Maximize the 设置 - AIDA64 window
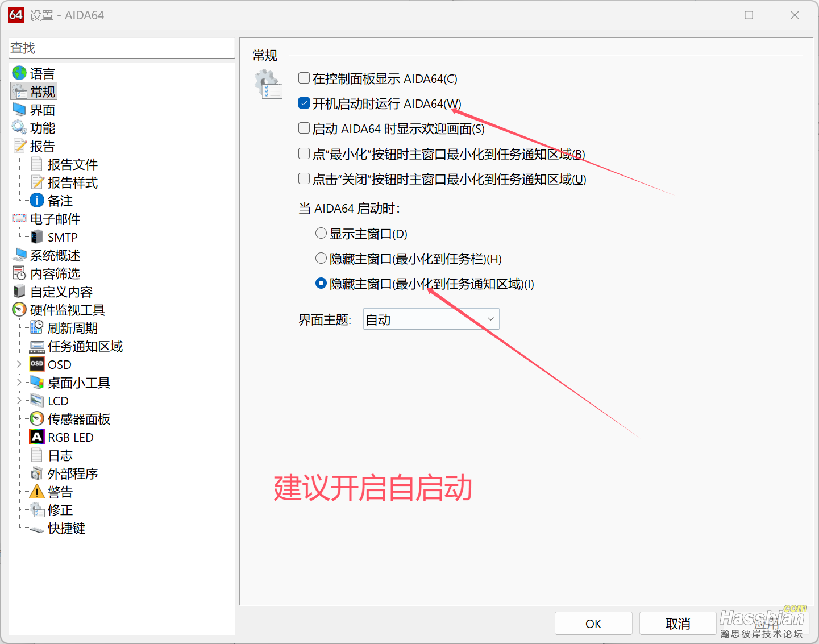 tap(749, 15)
